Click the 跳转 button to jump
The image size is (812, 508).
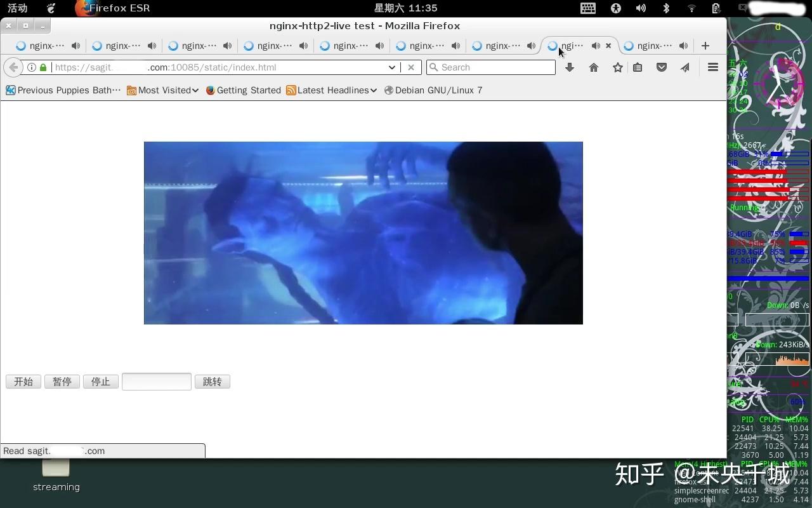(213, 381)
